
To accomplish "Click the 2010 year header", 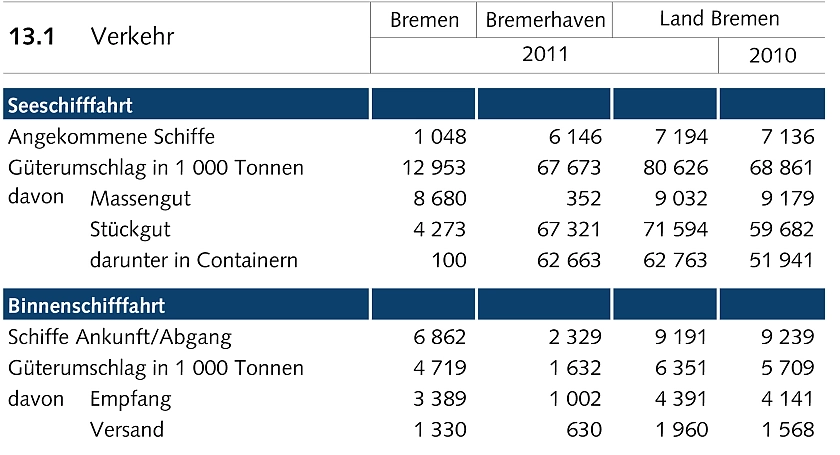I will pos(772,55).
